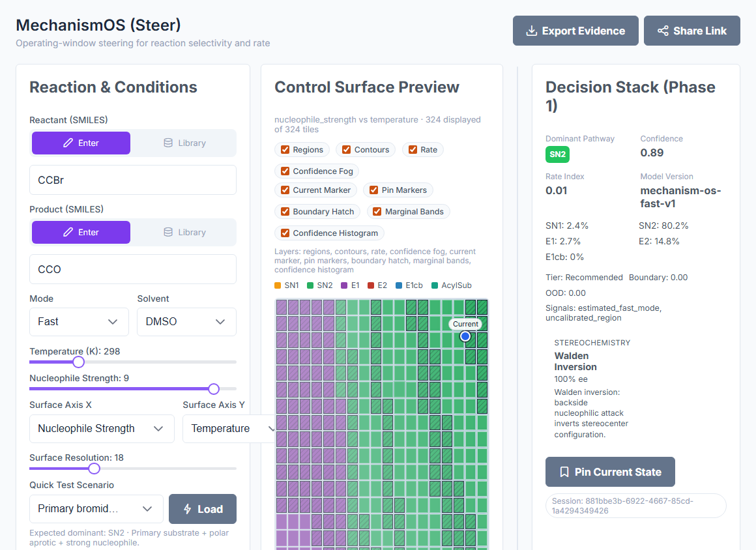Click the Nucleophile Strength slider handle
Screen dimensions: 756x550
214,388
